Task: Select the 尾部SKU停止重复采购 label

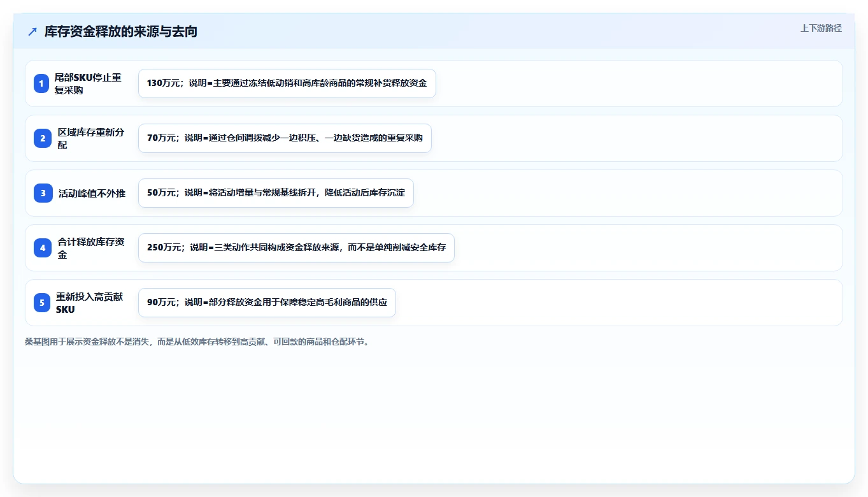Action: point(88,83)
